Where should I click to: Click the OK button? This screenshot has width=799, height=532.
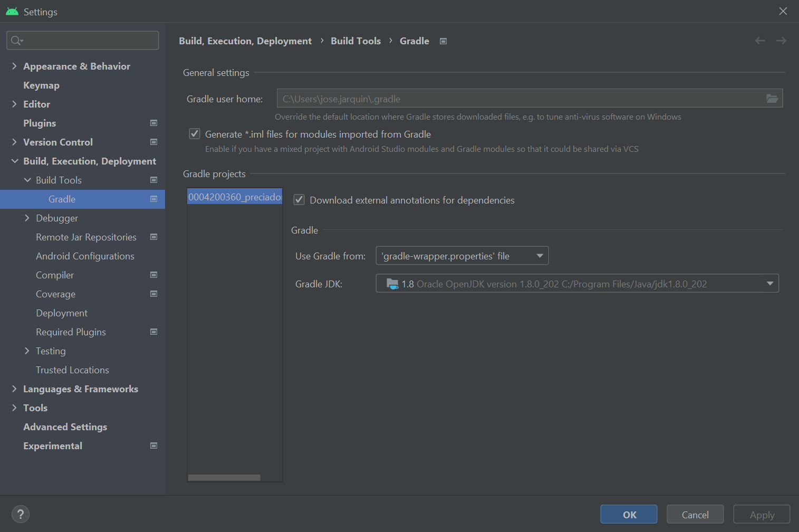click(629, 514)
